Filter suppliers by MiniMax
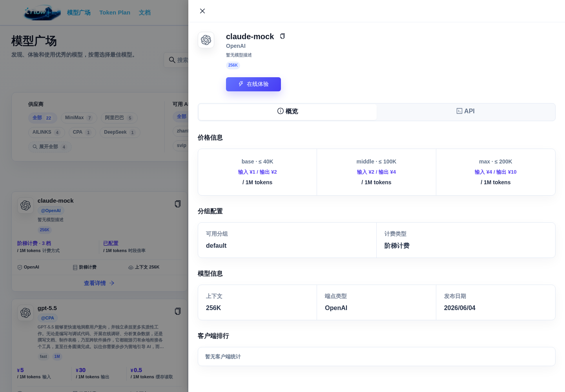Screen dimensions: 565x392 click(79, 118)
